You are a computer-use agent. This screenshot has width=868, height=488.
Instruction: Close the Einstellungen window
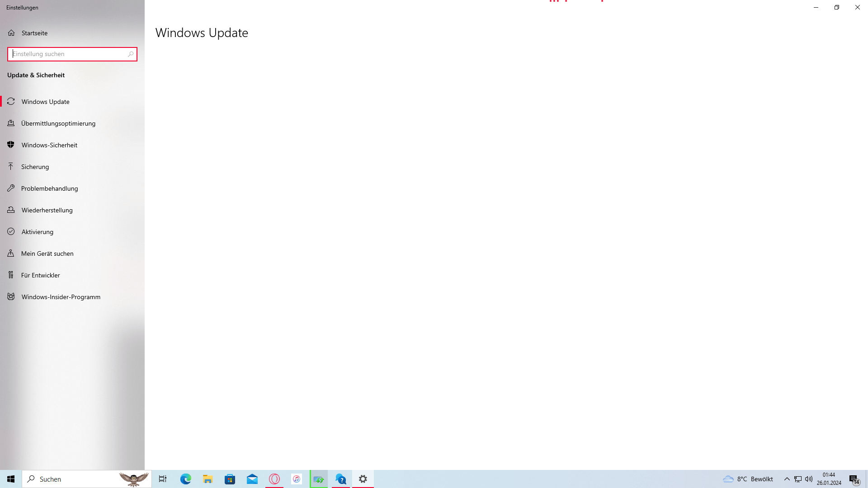pyautogui.click(x=858, y=7)
